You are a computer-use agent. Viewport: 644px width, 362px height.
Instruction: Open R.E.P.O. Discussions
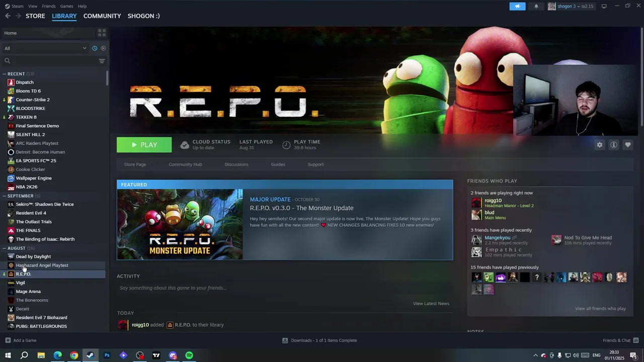click(236, 164)
